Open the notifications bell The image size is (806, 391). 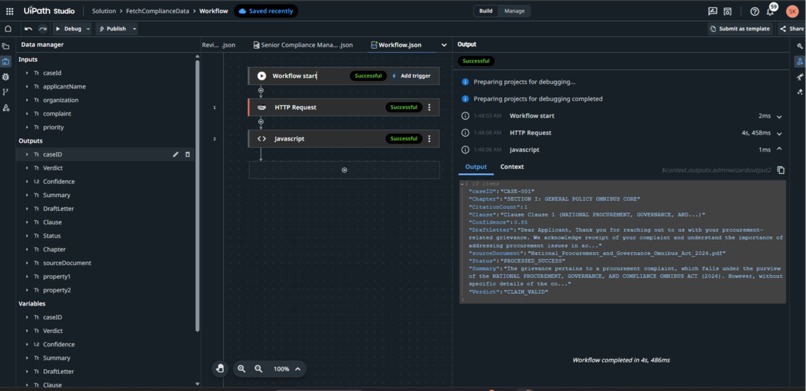pyautogui.click(x=770, y=11)
